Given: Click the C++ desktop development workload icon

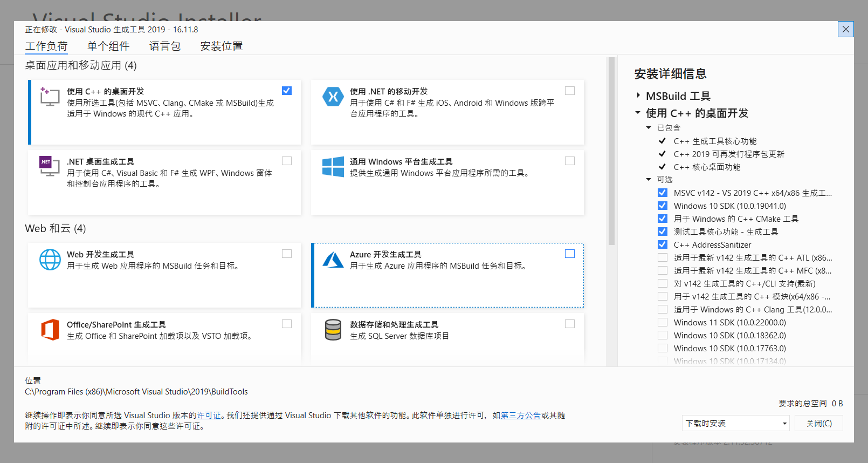Looking at the screenshot, I should pyautogui.click(x=50, y=97).
